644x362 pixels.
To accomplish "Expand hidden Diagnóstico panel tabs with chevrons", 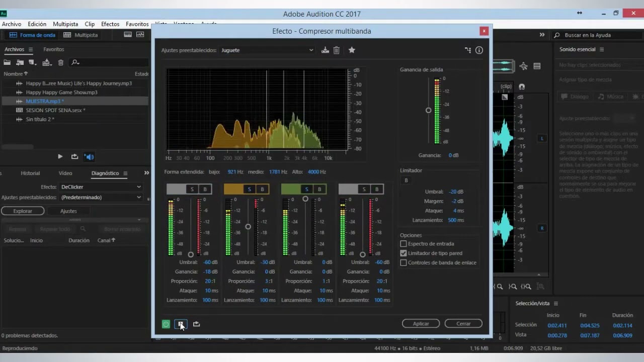I will [x=146, y=173].
